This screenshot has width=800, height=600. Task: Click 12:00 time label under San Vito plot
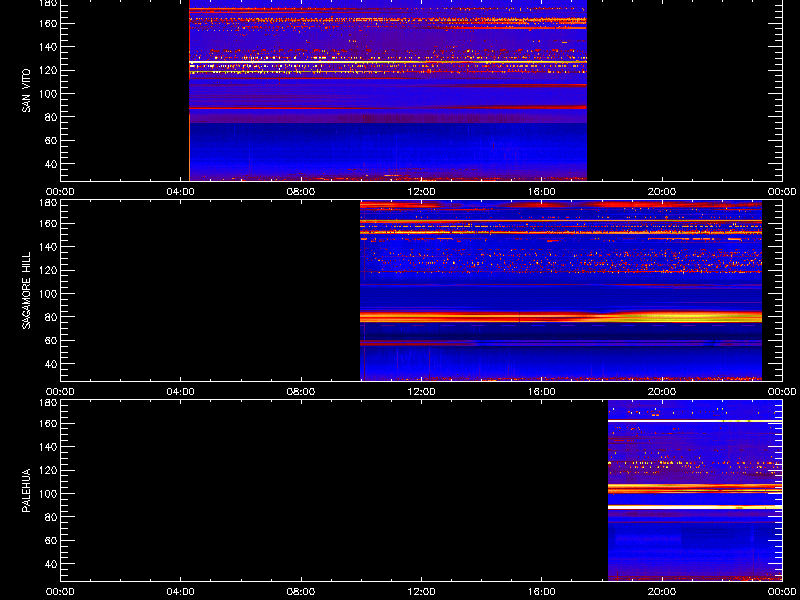tap(421, 192)
